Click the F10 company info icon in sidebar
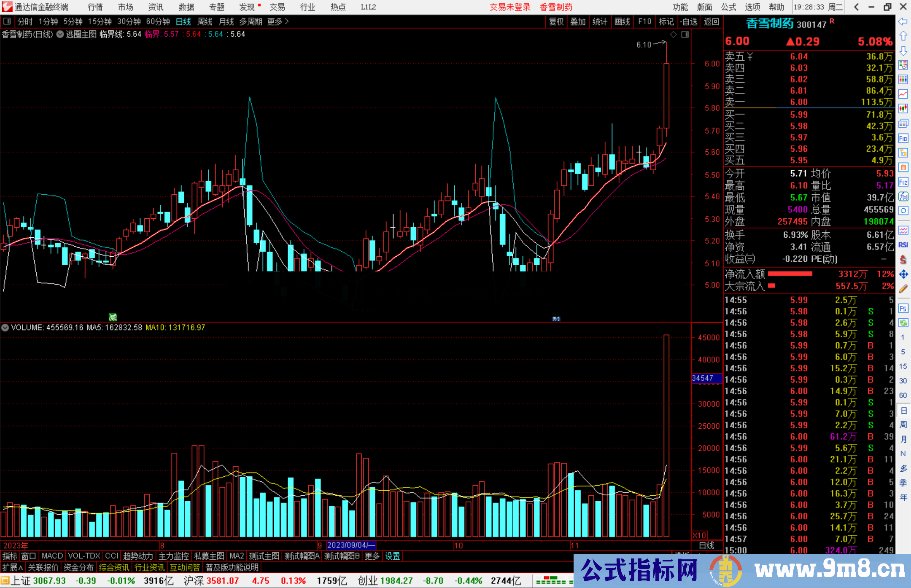 coord(903,138)
